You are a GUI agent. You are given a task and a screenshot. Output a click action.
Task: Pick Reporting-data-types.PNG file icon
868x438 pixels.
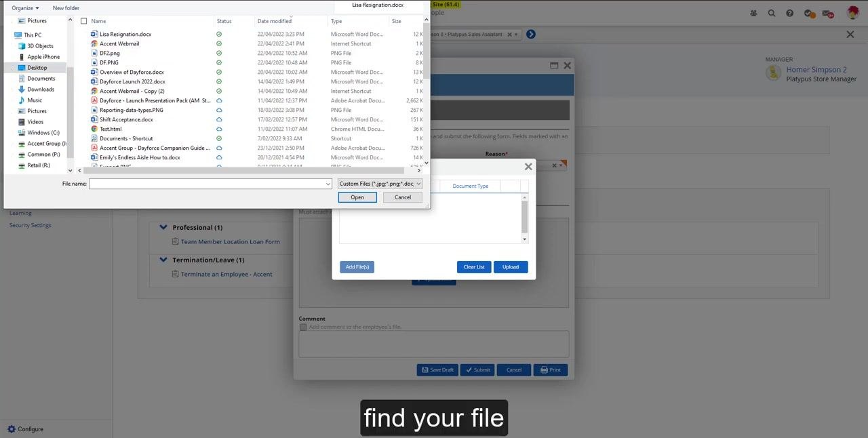[94, 110]
